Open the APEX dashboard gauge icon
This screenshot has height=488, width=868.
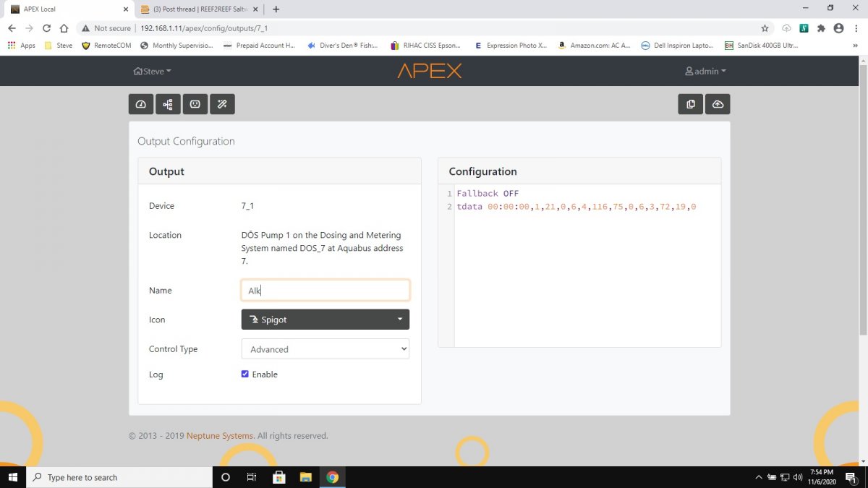pos(141,104)
